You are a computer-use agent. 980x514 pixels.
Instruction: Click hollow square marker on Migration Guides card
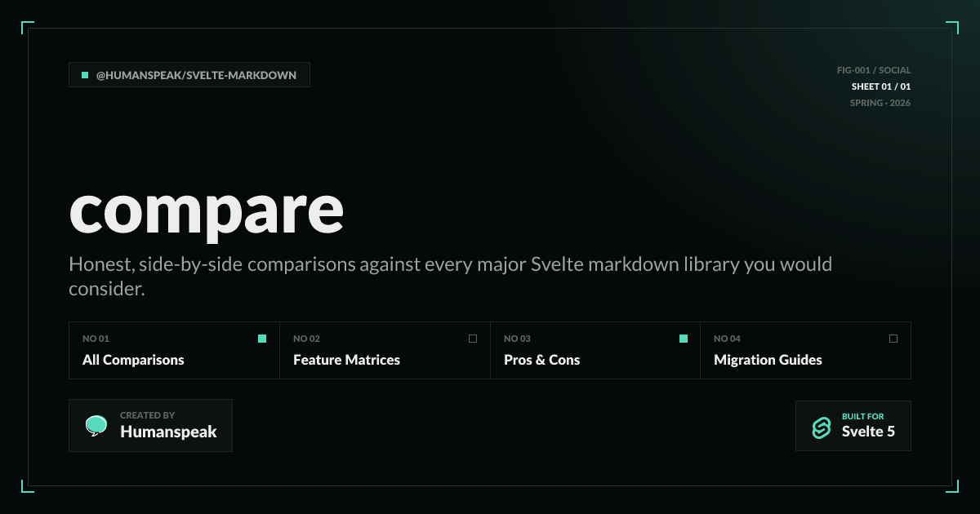893,339
